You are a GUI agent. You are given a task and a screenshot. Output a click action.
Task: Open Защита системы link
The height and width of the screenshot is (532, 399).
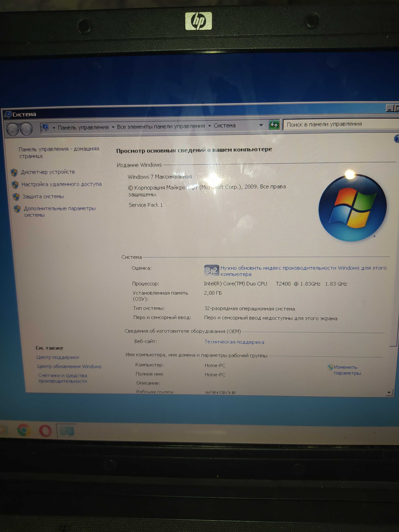43,197
